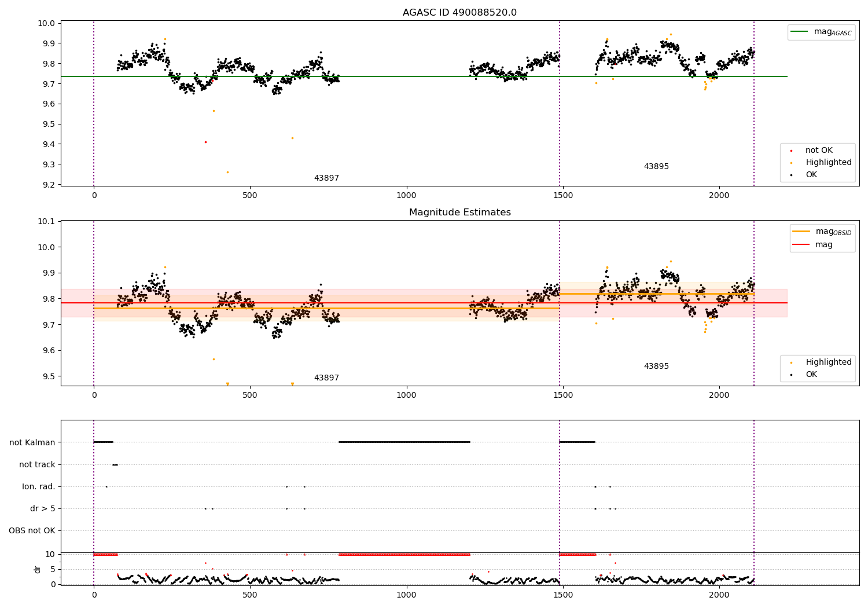Image resolution: width=868 pixels, height=608 pixels.
Task: Select "Highlighted" in the AGASC ID plot legend
Action: click(829, 163)
